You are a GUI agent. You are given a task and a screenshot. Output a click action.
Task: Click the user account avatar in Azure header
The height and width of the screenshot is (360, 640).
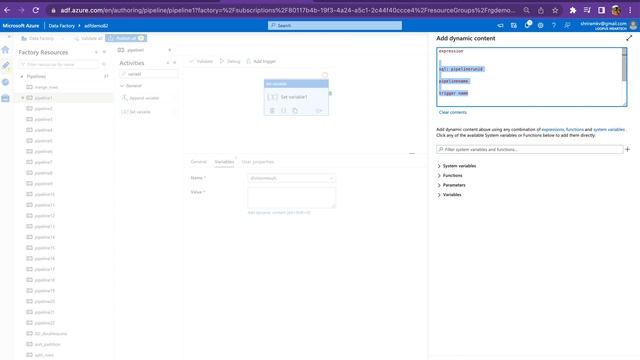click(633, 25)
